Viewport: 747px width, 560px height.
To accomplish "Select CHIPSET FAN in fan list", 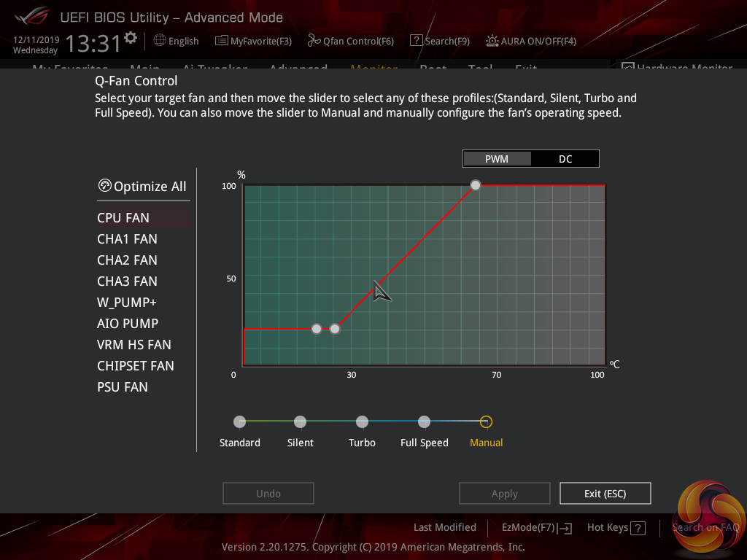I will pos(136,366).
